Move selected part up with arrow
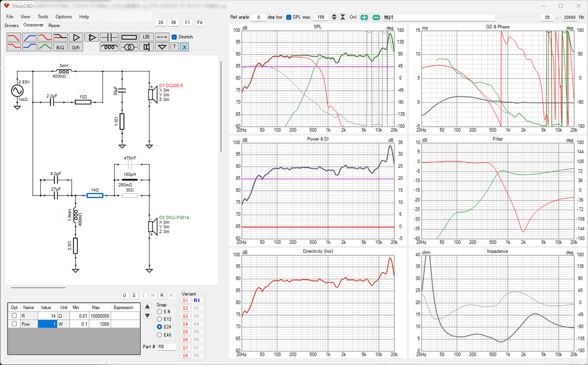The width and height of the screenshot is (588, 365). (147, 306)
